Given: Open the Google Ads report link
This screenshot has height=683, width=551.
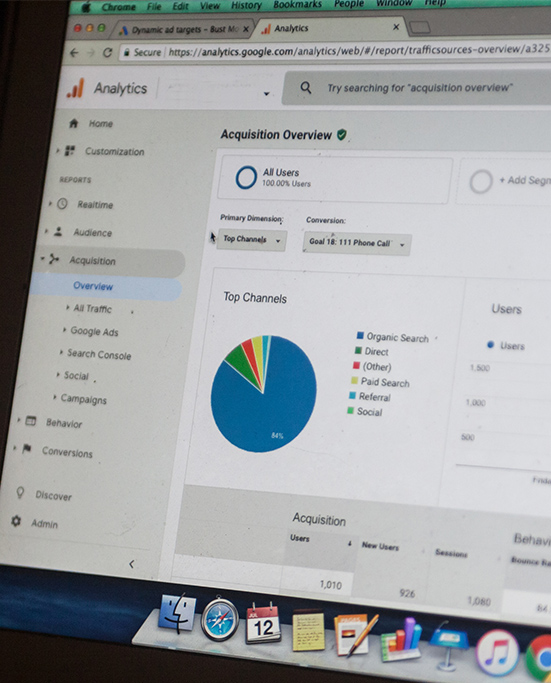Looking at the screenshot, I should 94,331.
